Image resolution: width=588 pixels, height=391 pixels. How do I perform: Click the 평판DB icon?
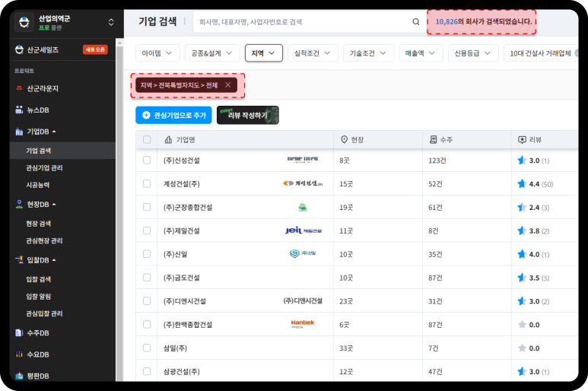click(x=19, y=376)
